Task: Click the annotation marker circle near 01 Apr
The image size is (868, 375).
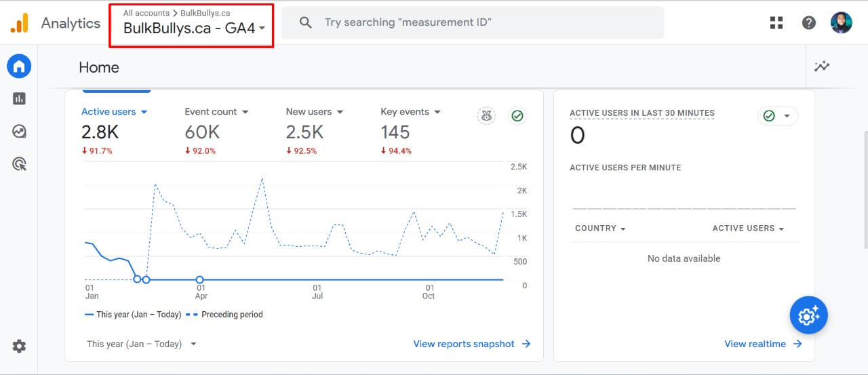Action: point(199,279)
